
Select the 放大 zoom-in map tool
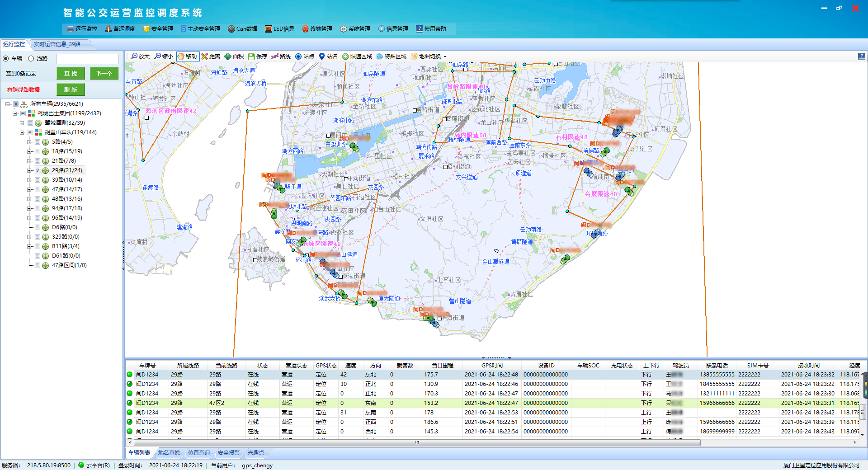(140, 56)
